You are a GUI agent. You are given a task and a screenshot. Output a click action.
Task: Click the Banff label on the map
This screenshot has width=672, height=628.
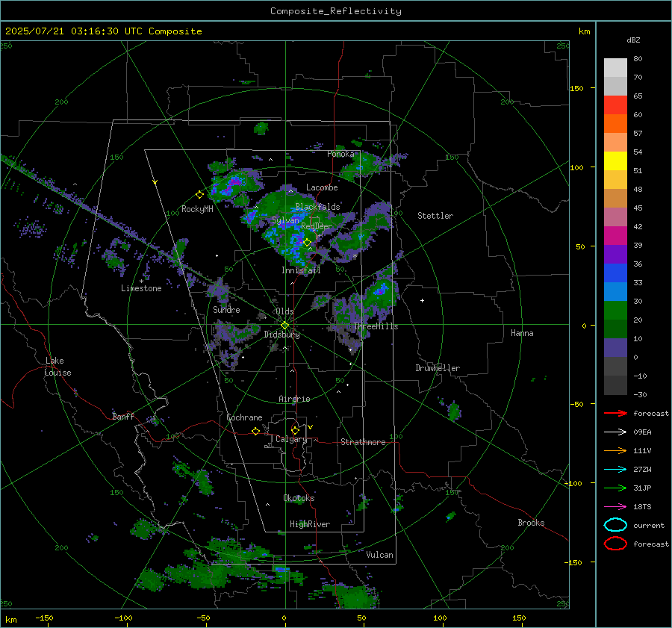(123, 416)
